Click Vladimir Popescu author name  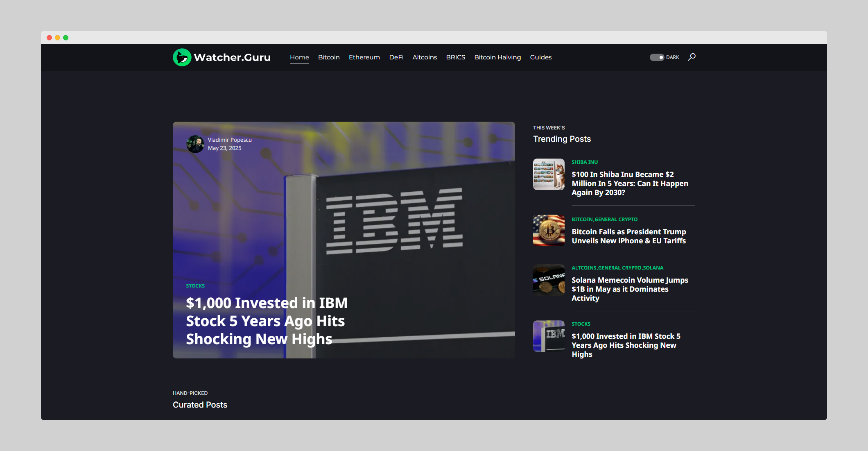point(230,140)
